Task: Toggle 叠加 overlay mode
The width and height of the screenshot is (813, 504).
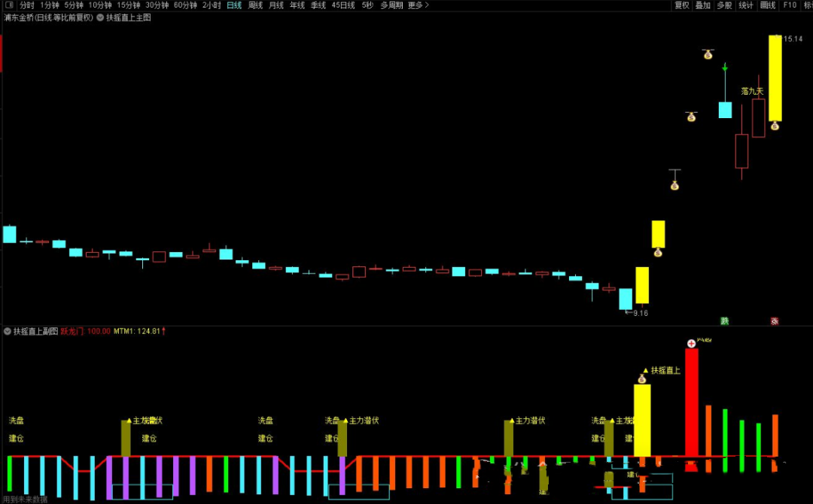Action: (x=703, y=5)
